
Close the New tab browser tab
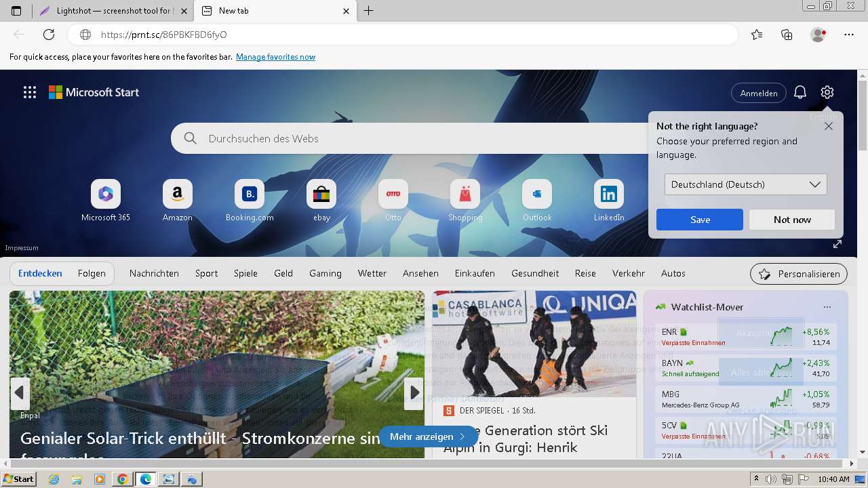tap(346, 11)
